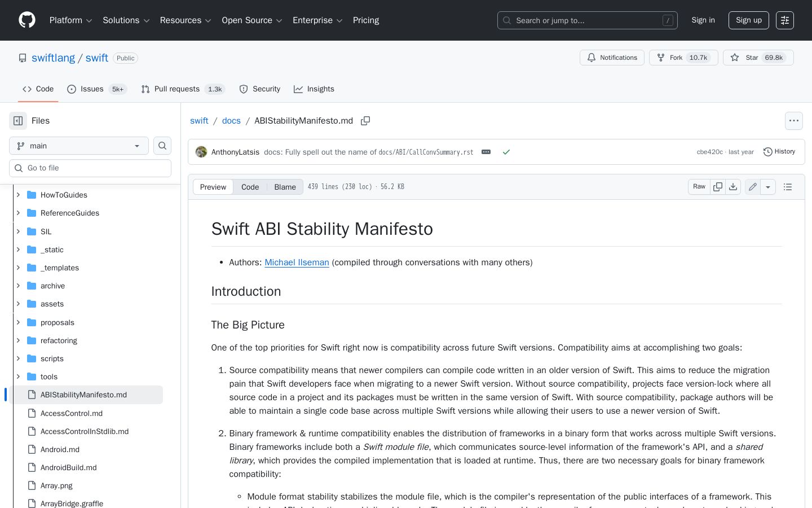The width and height of the screenshot is (812, 508).
Task: Open the swift repository name link
Action: pyautogui.click(x=97, y=58)
